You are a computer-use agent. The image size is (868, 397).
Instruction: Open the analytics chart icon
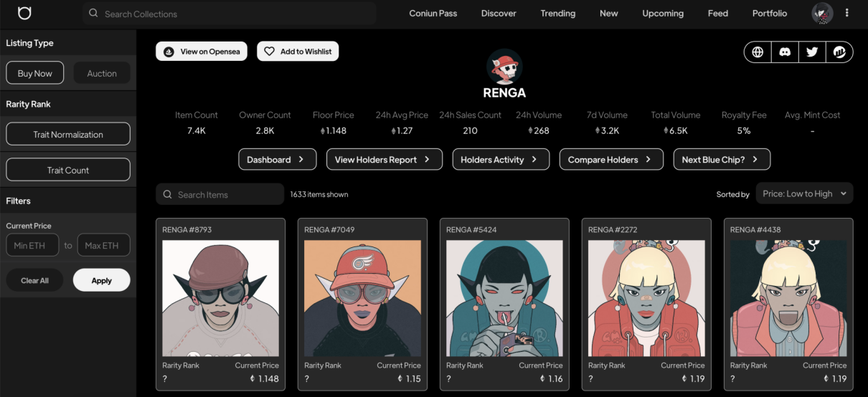click(839, 52)
